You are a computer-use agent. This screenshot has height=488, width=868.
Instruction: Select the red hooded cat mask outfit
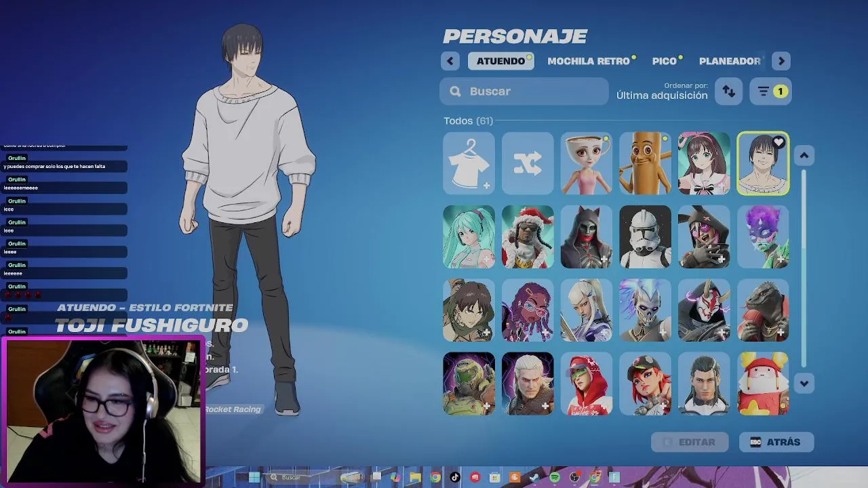tap(587, 237)
